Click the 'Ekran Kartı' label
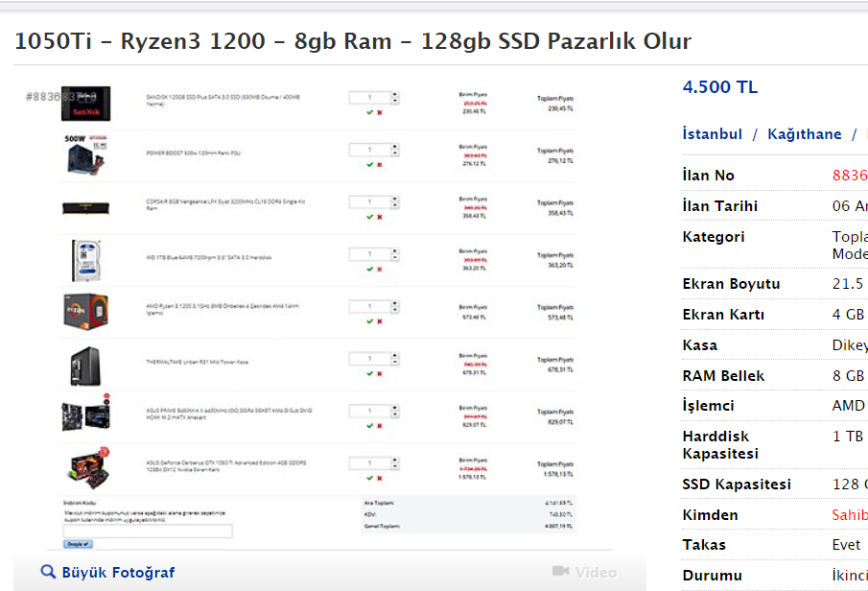868x591 pixels. coord(723,314)
